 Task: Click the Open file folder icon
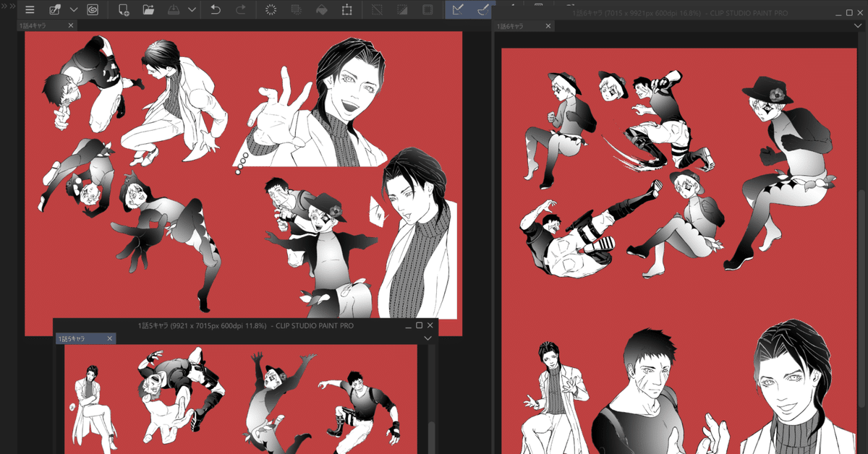click(148, 10)
